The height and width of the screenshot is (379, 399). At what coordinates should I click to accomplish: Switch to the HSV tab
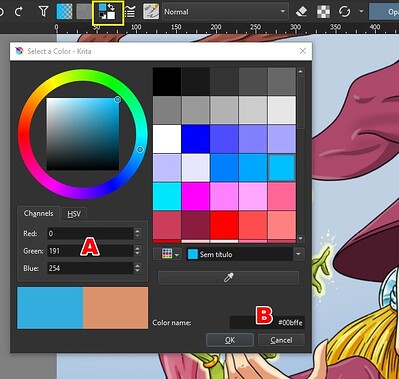(x=74, y=214)
